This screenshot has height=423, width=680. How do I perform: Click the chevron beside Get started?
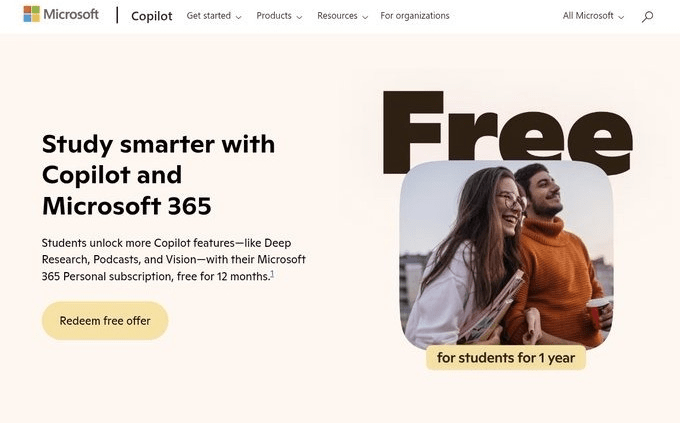238,17
